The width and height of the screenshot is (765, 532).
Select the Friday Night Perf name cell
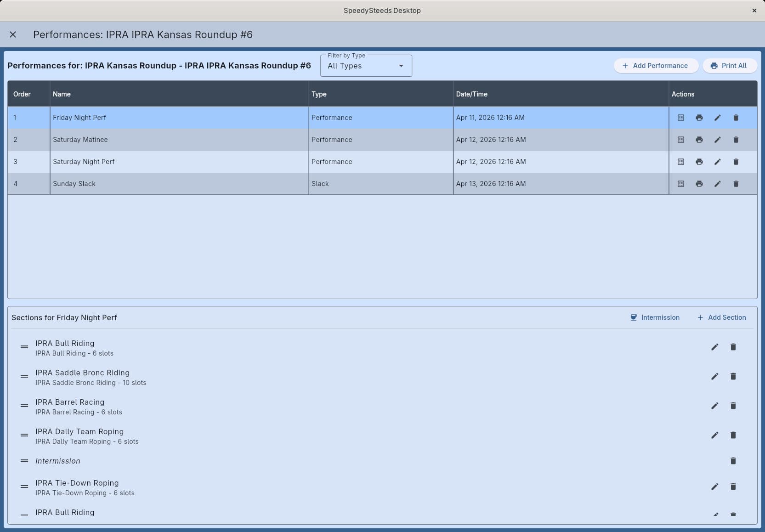pos(179,118)
